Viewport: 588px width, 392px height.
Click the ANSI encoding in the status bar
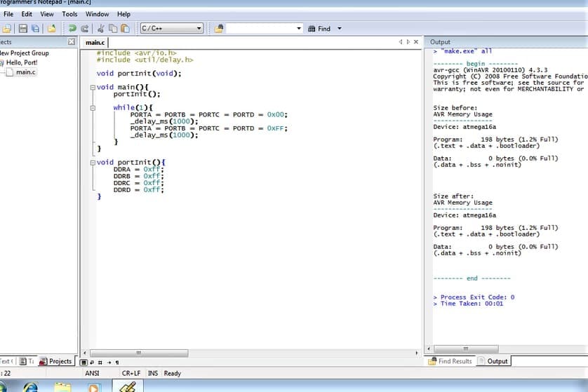92,373
